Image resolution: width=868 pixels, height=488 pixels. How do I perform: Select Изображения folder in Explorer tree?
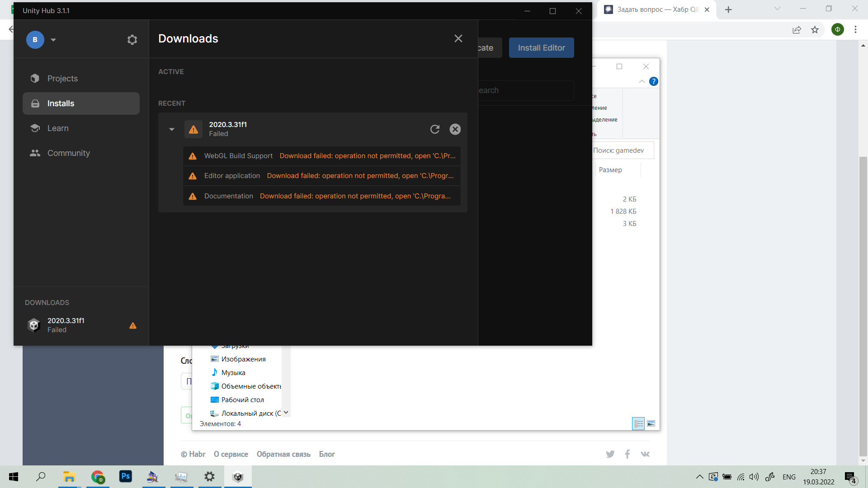pos(243,359)
